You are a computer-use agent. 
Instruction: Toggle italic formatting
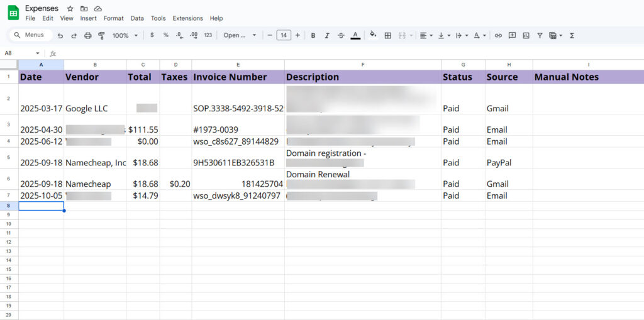click(327, 36)
